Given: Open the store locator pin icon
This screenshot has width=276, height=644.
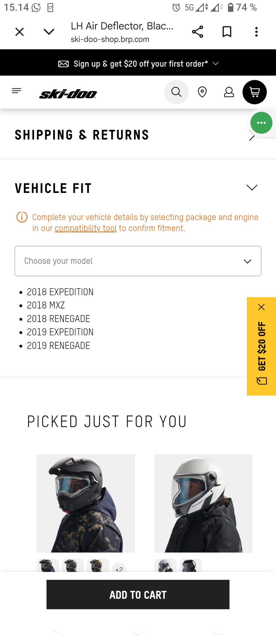Looking at the screenshot, I should tap(202, 92).
